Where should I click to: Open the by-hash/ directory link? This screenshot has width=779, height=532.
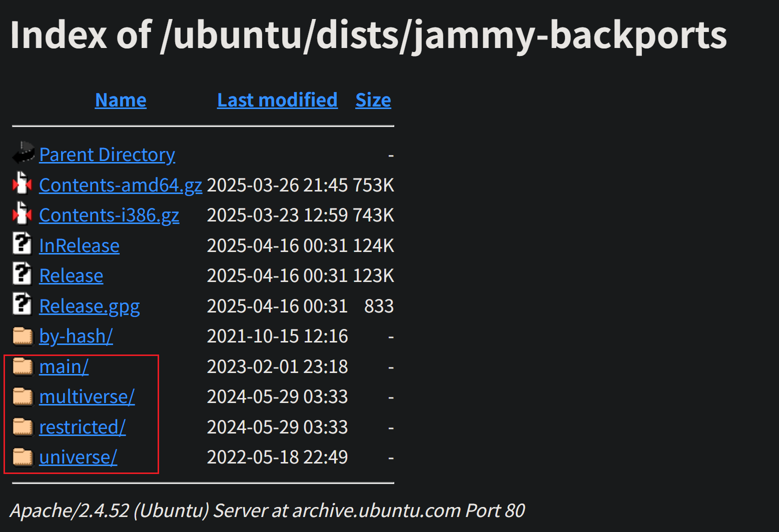click(76, 336)
